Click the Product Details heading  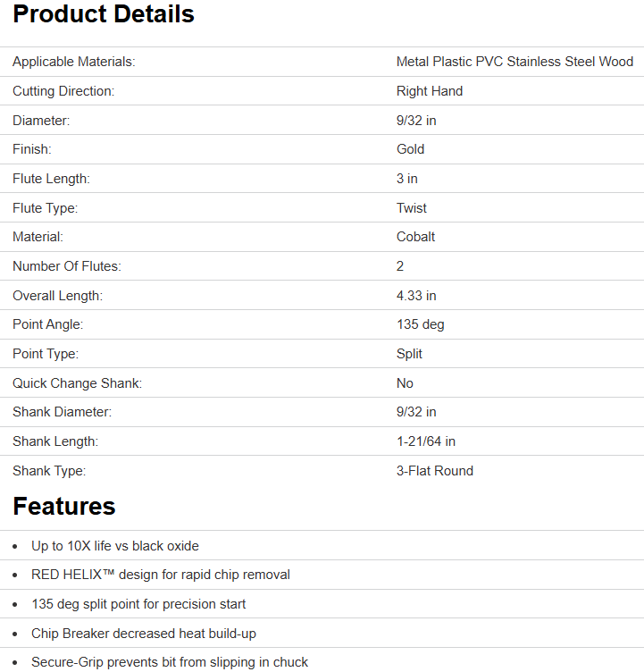click(104, 15)
